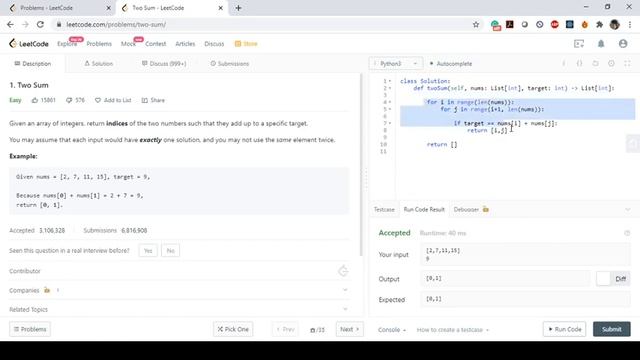Click the thumbs-up like count 15861
The width and height of the screenshot is (640, 360).
[x=44, y=100]
